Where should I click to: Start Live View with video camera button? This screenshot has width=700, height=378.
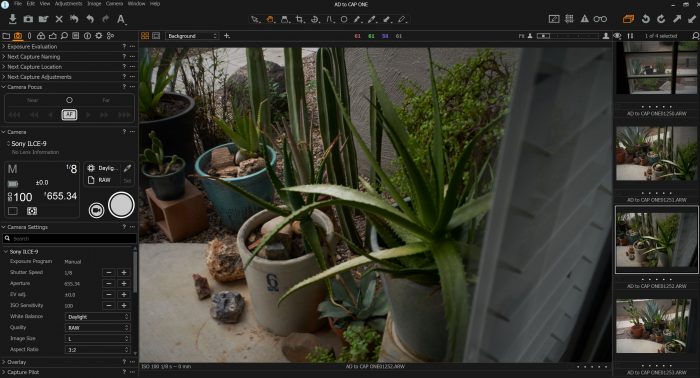coord(96,210)
